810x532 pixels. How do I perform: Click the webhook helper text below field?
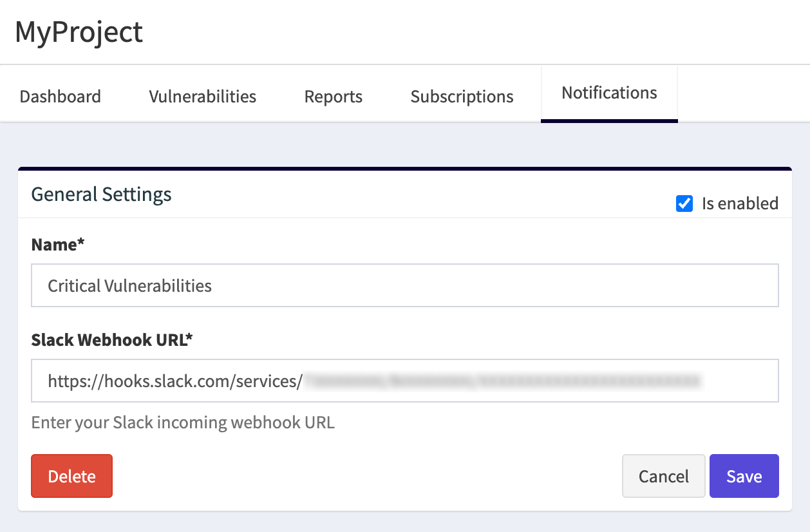click(183, 423)
